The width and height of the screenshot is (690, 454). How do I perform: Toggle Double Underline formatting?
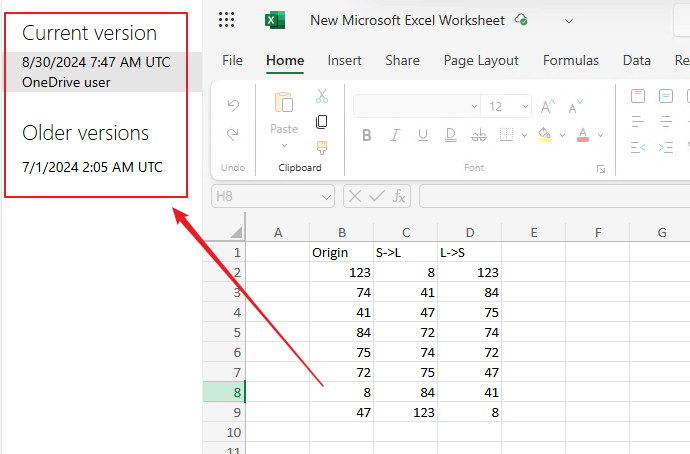coord(451,135)
